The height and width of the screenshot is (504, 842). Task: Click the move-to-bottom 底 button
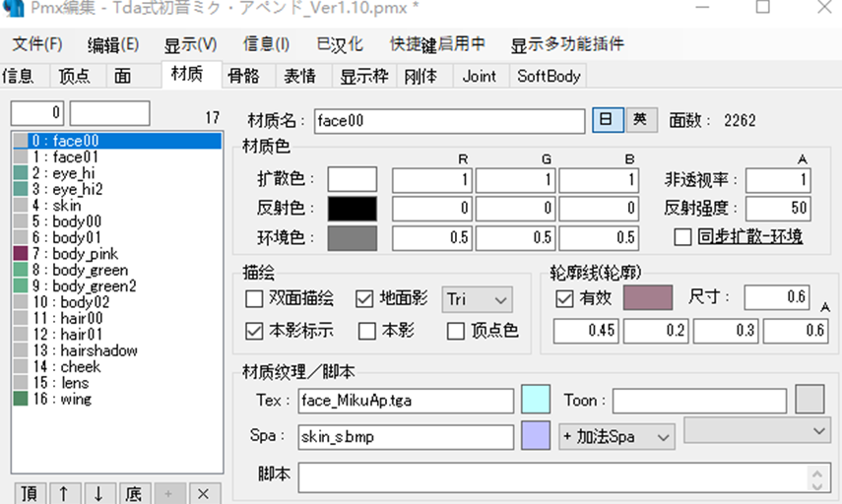[x=134, y=493]
